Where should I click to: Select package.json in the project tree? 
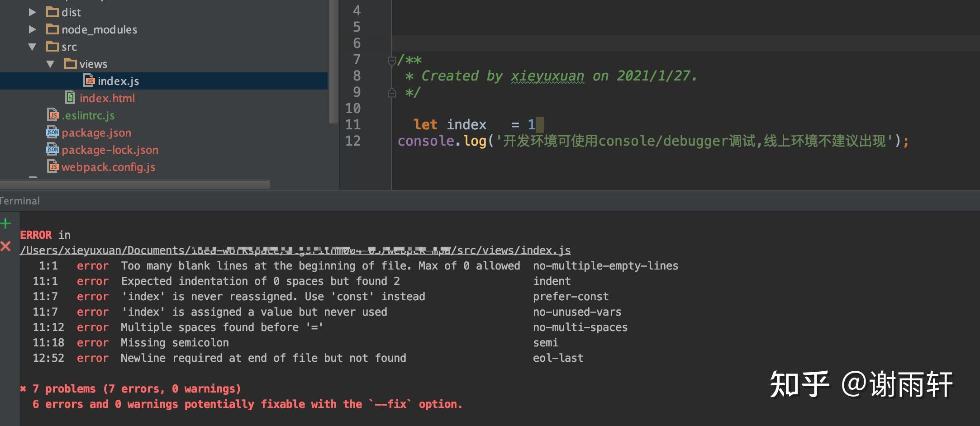(96, 133)
